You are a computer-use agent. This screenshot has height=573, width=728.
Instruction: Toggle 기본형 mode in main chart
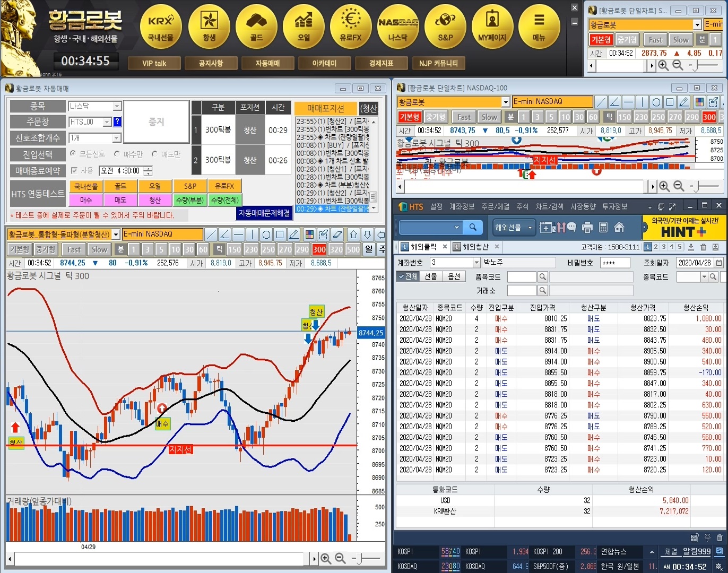20,249
